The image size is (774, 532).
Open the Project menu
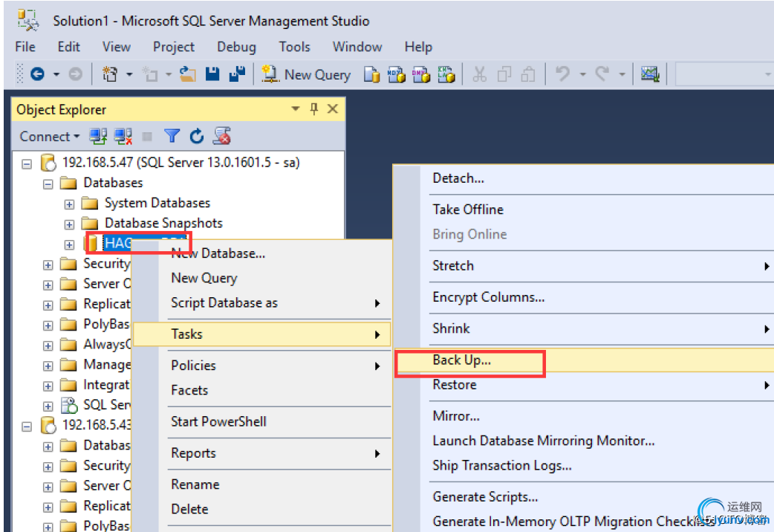click(174, 47)
